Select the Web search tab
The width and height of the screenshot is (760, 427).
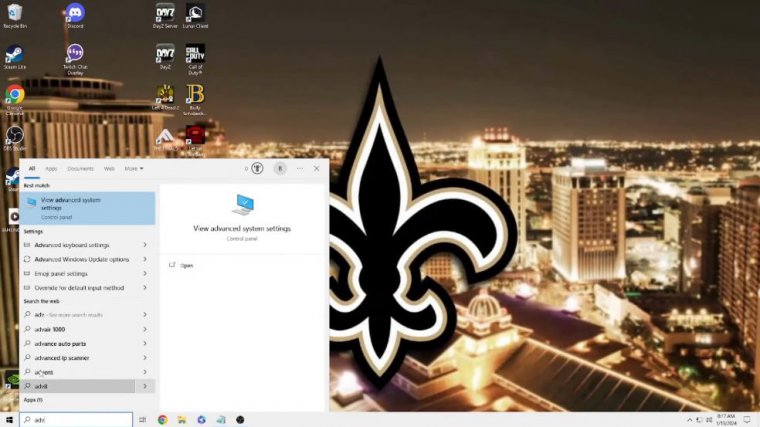click(x=109, y=169)
